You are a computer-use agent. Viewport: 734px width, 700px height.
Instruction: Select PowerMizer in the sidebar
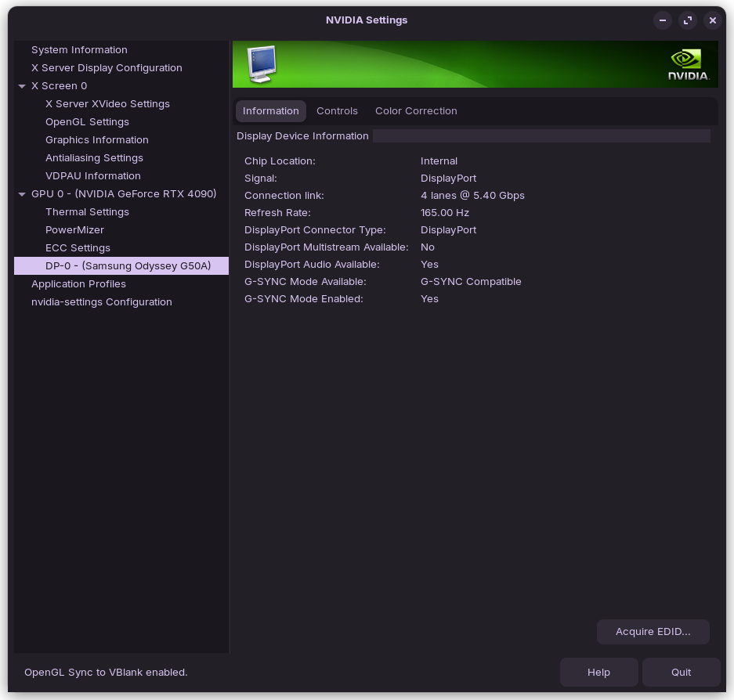point(74,230)
